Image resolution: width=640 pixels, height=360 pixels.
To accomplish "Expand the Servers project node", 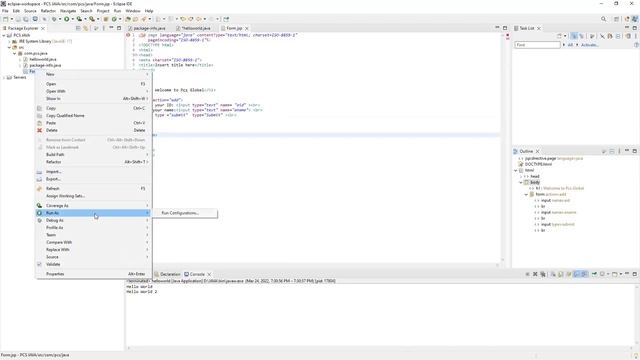I will (4, 78).
